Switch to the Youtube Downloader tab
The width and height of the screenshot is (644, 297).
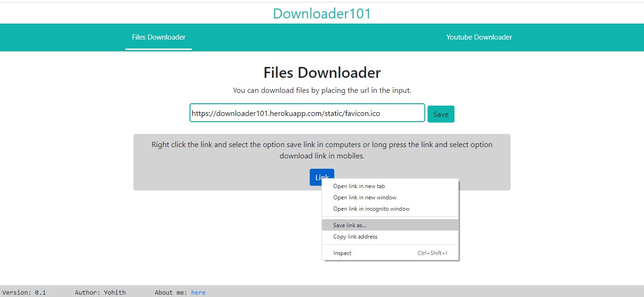click(479, 37)
